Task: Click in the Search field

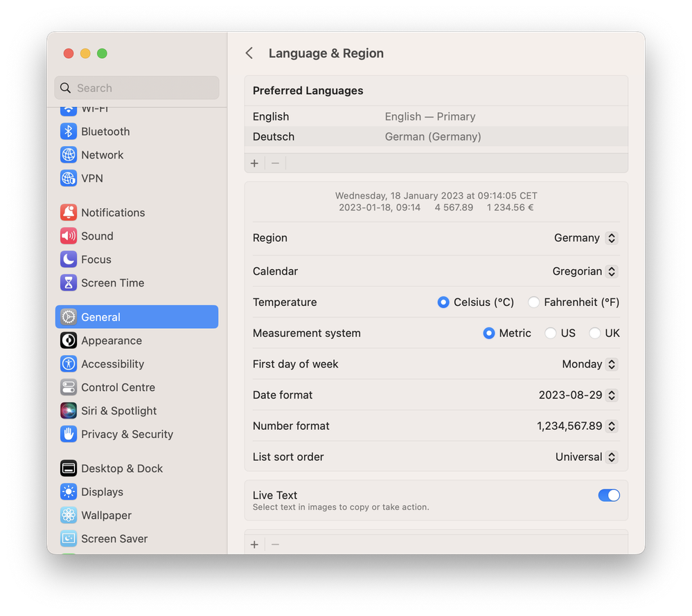Action: point(137,88)
